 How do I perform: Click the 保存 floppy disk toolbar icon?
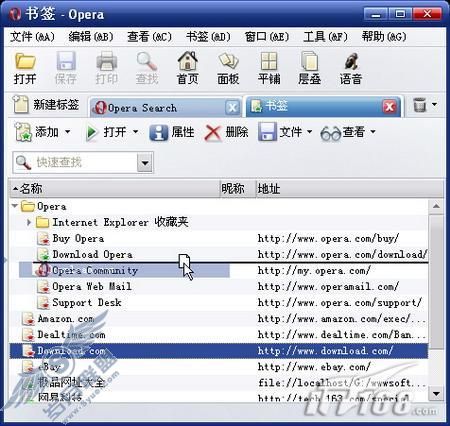click(66, 61)
